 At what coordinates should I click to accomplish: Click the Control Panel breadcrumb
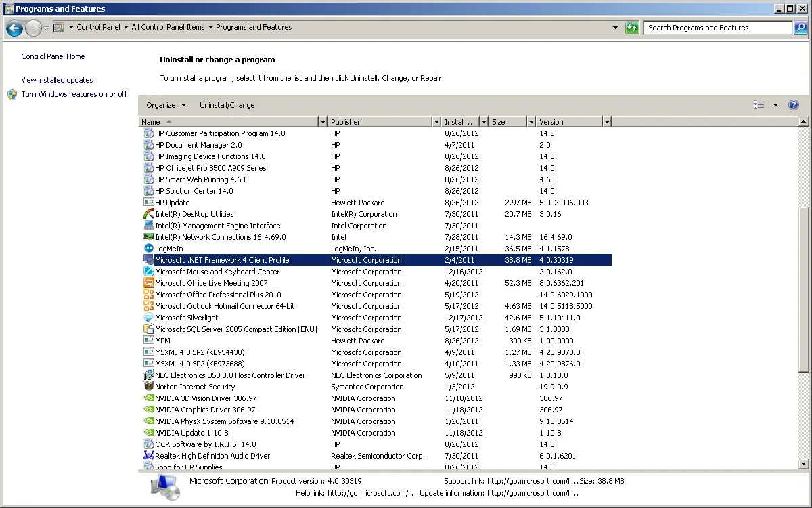(x=98, y=28)
